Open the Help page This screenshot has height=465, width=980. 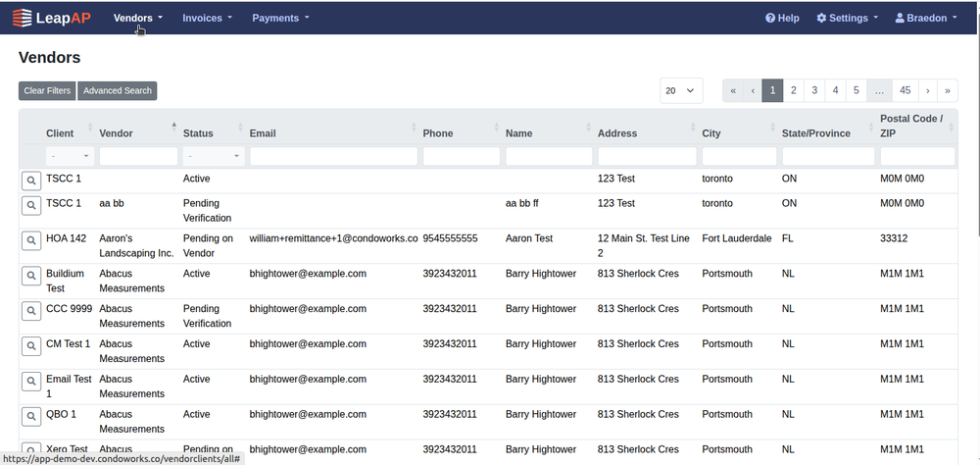tap(782, 19)
